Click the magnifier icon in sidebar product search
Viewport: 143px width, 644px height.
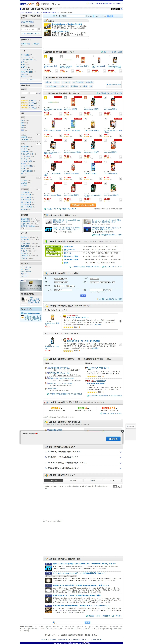click(39, 29)
